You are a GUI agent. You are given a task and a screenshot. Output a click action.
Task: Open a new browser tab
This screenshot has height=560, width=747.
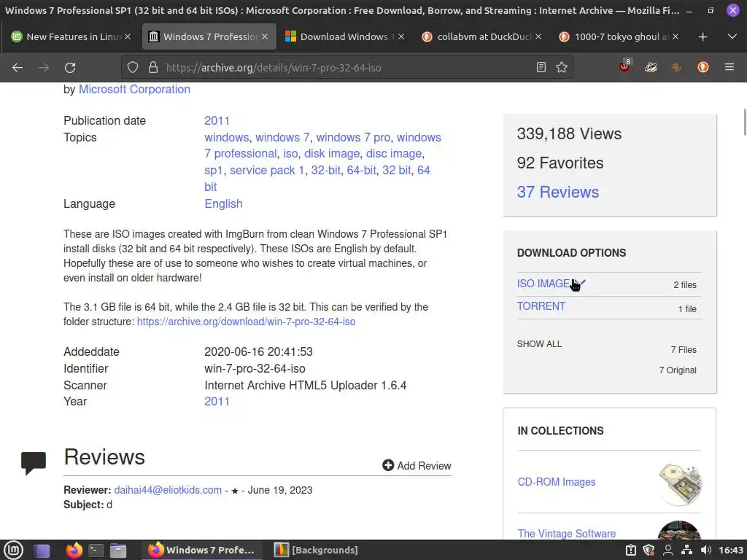click(703, 36)
